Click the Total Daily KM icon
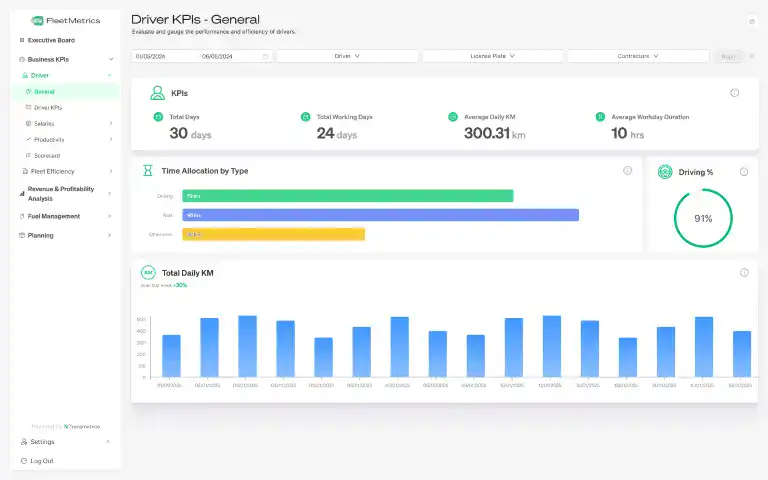The height and width of the screenshot is (480, 768). 148,273
